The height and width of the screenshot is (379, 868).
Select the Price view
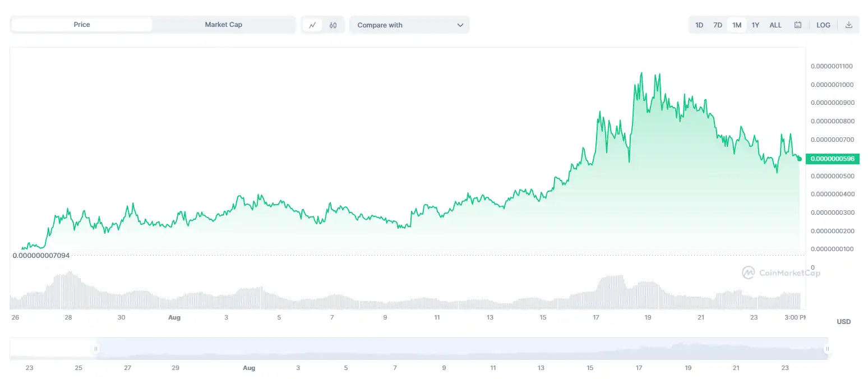point(82,25)
